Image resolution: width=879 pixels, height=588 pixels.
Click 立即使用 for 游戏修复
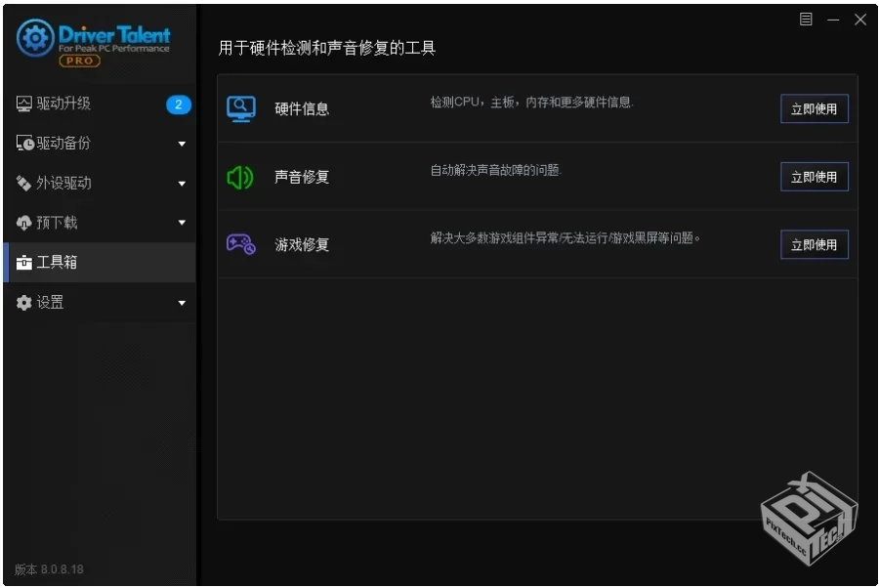point(814,244)
